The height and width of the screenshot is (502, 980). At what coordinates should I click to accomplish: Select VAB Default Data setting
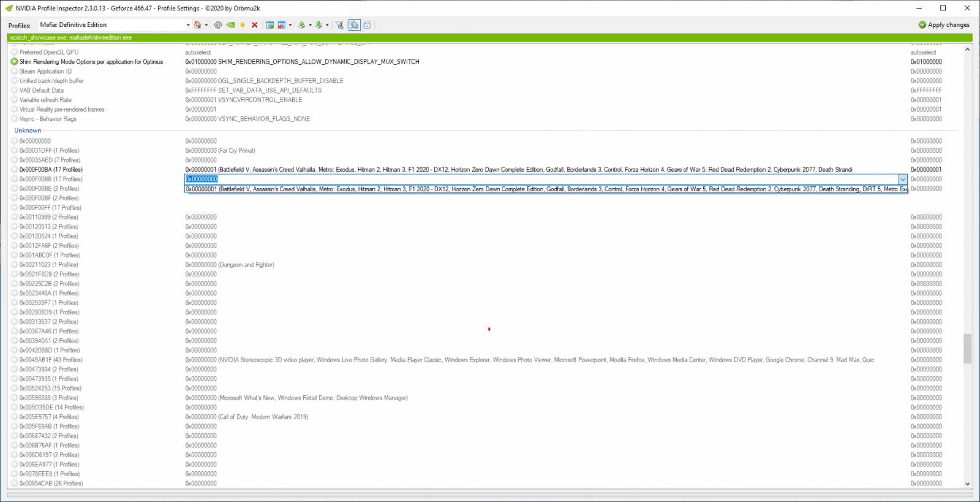(x=41, y=91)
